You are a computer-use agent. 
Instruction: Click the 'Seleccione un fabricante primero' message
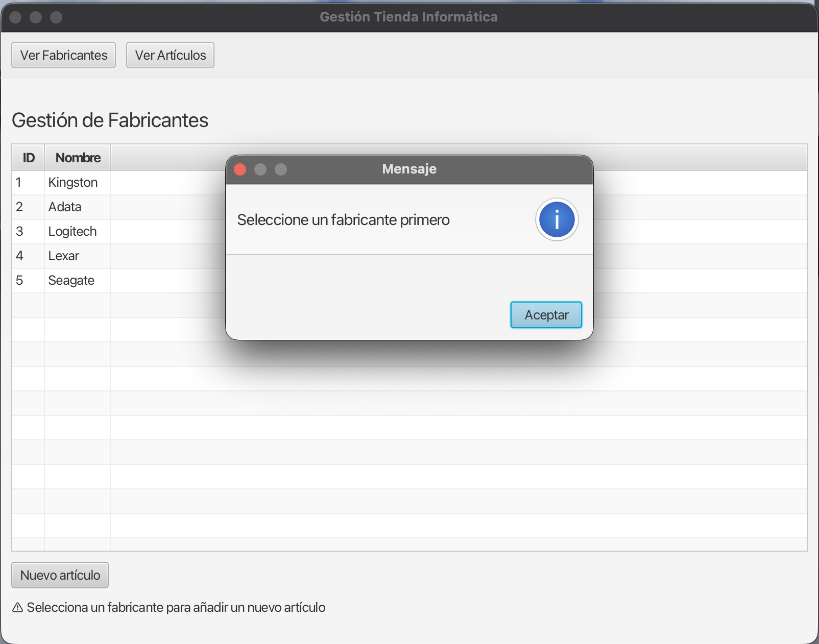344,220
